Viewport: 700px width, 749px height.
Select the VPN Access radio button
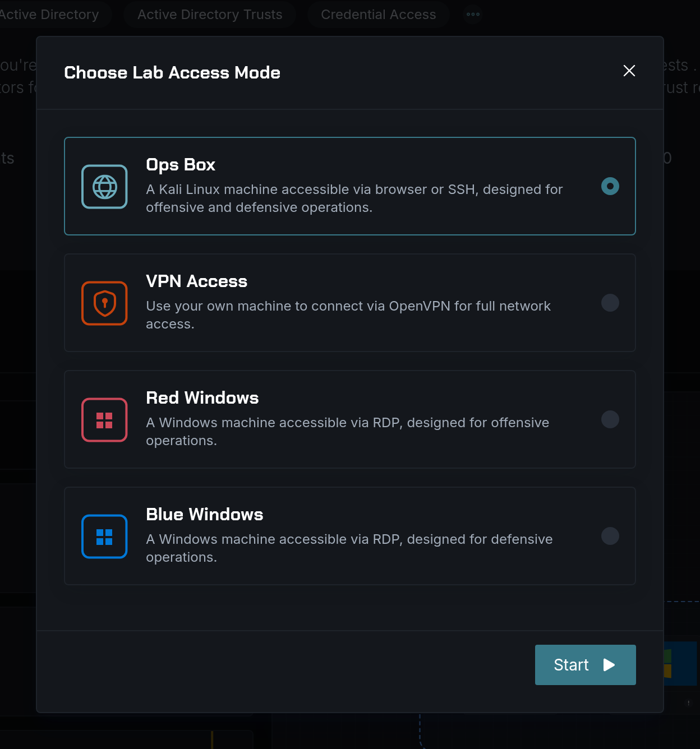click(610, 303)
